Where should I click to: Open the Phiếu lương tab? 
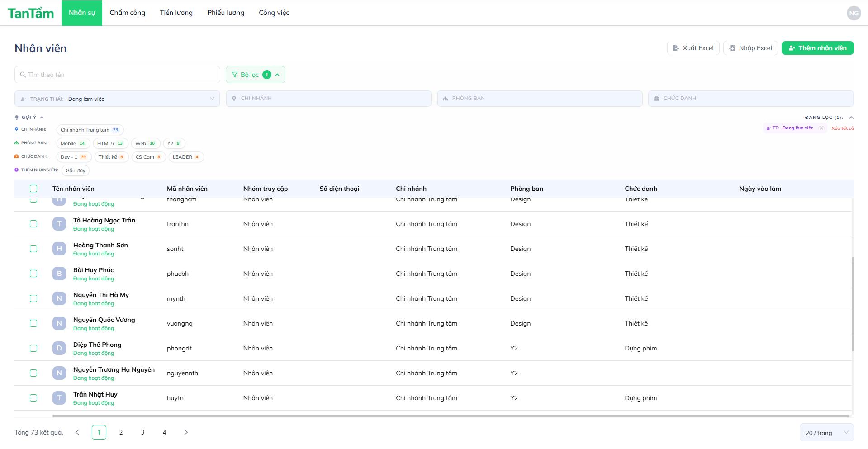coord(226,13)
